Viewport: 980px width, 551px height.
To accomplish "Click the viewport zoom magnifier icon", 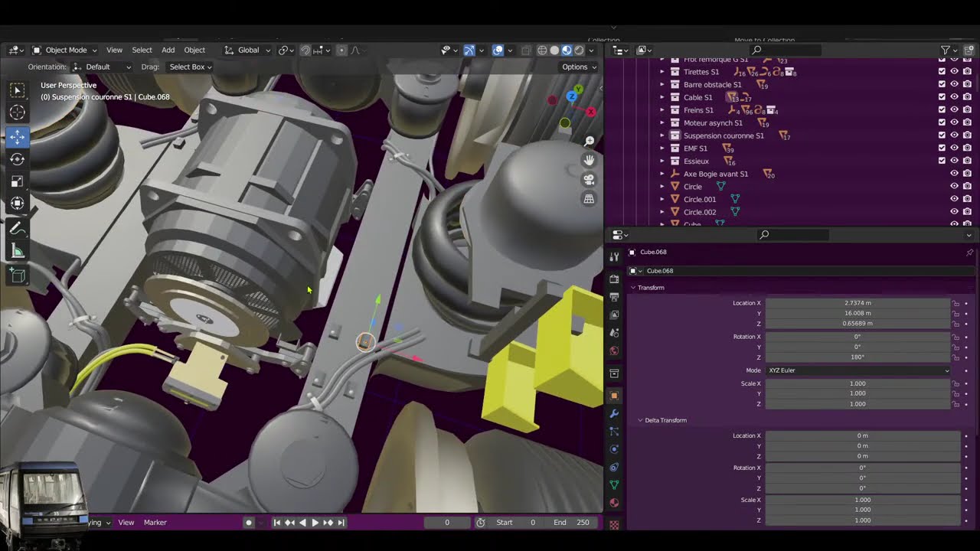I will pos(590,142).
